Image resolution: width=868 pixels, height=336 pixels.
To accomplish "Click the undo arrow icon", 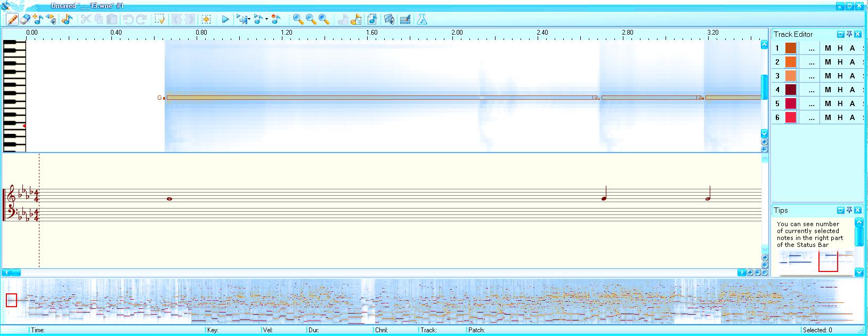I will [x=128, y=19].
